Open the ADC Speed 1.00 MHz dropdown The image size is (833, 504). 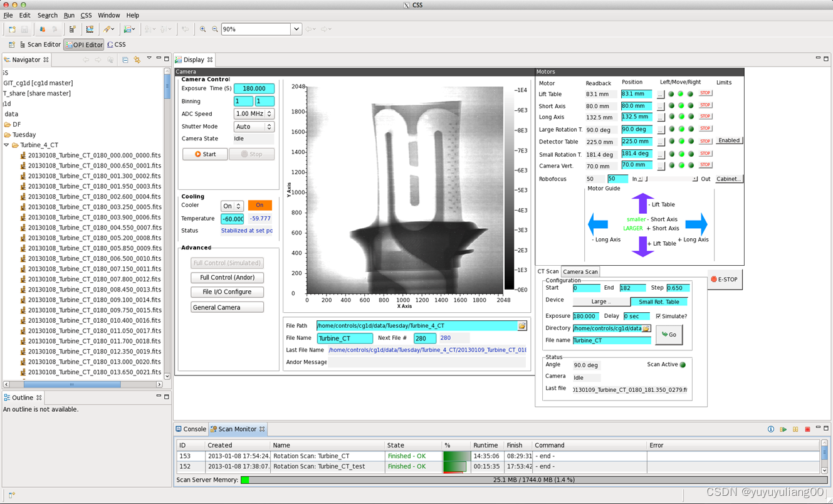(x=254, y=113)
